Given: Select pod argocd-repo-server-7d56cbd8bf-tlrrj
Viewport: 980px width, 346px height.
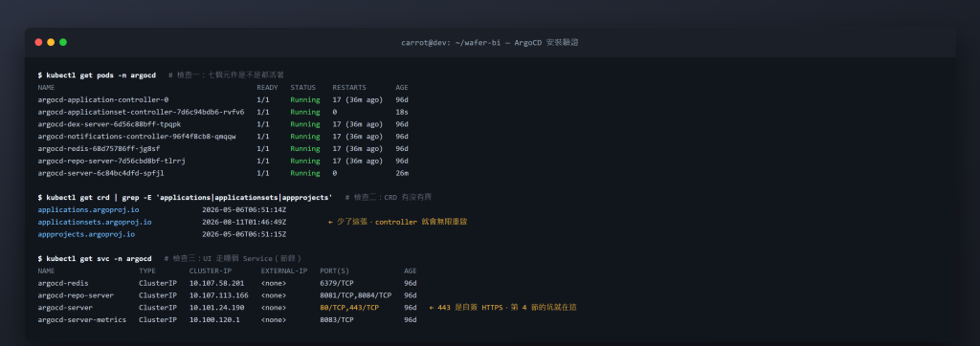Looking at the screenshot, I should 111,161.
